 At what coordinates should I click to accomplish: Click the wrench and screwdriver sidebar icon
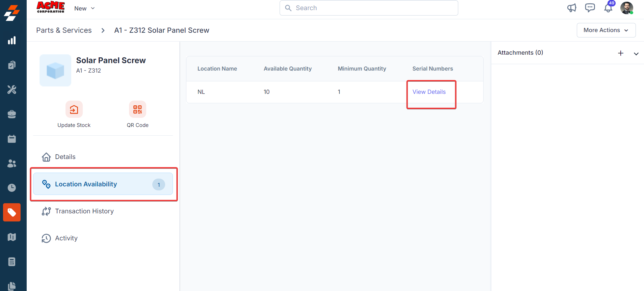click(12, 89)
